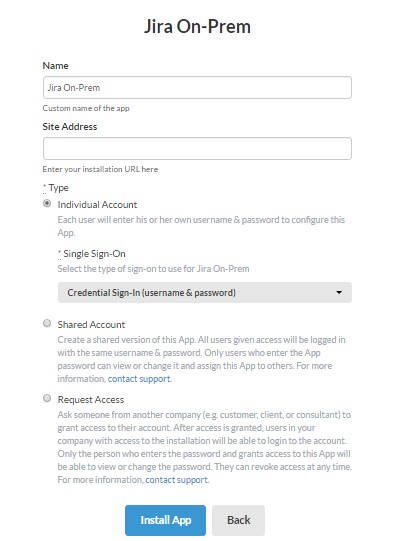The image size is (394, 541).
Task: Click the Individual Account label
Action: (97, 205)
